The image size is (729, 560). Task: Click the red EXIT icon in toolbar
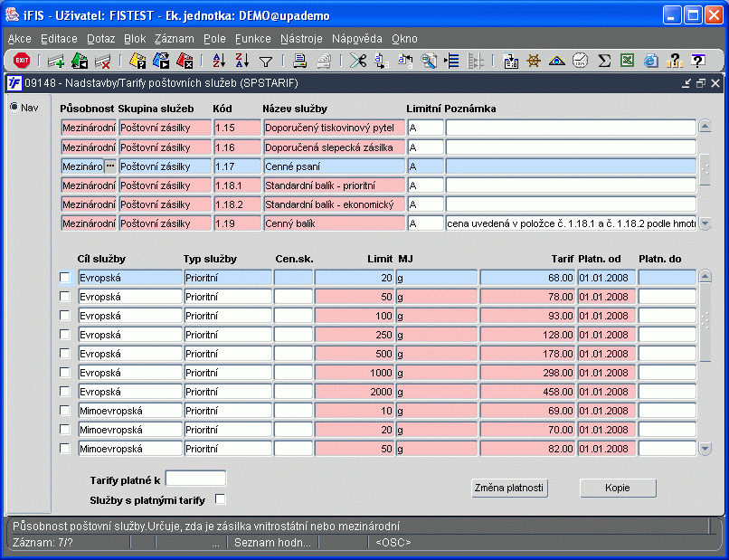[x=22, y=61]
